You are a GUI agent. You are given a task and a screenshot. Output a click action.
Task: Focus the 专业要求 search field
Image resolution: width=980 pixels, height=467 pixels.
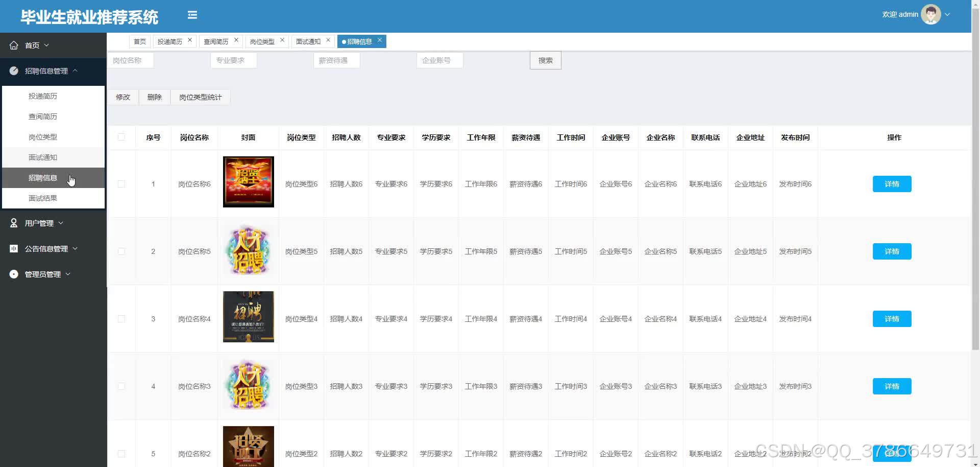234,60
